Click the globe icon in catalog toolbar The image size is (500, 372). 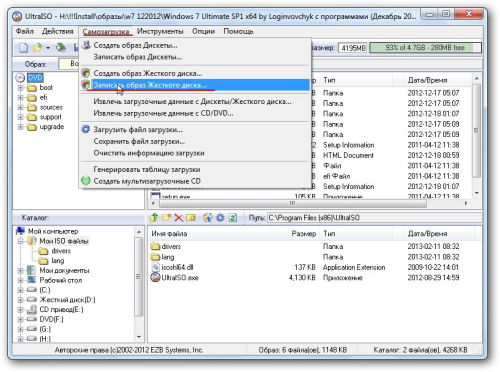pyautogui.click(x=207, y=218)
